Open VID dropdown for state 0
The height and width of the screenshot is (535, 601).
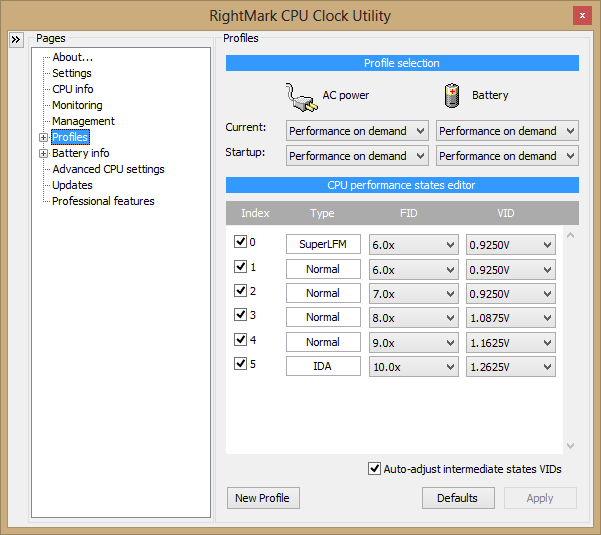[x=511, y=245]
